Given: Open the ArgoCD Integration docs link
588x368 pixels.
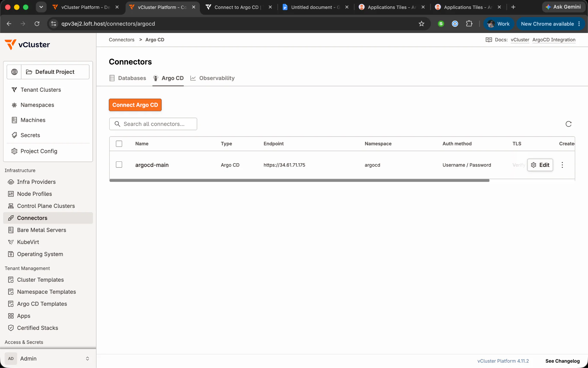Looking at the screenshot, I should click(554, 40).
